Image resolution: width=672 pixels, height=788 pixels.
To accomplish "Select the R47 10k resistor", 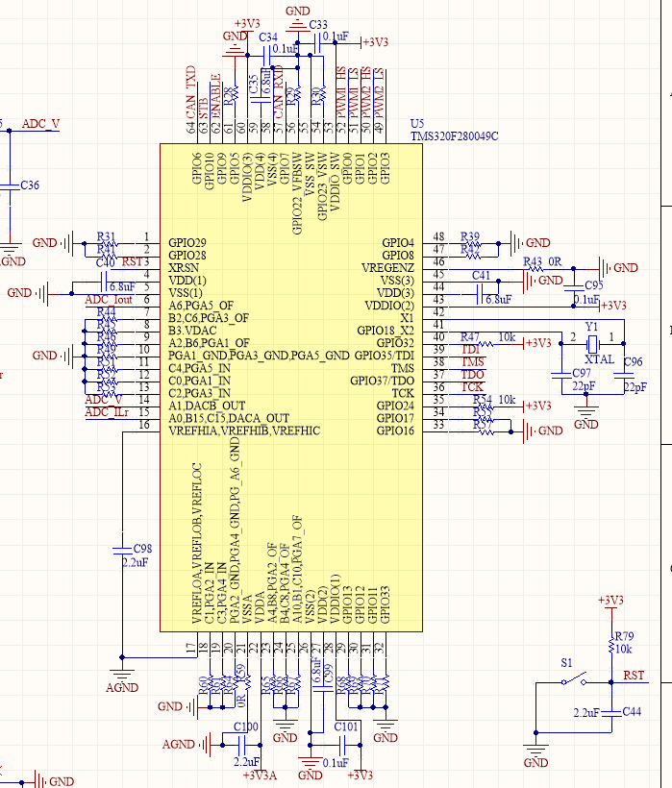I will point(485,344).
